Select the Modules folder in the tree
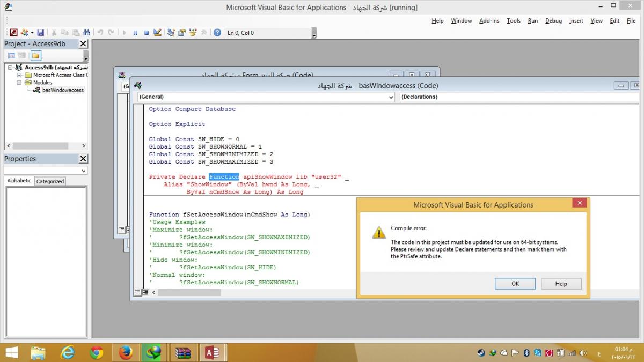Viewport: 644px width, 362px height. pos(42,83)
